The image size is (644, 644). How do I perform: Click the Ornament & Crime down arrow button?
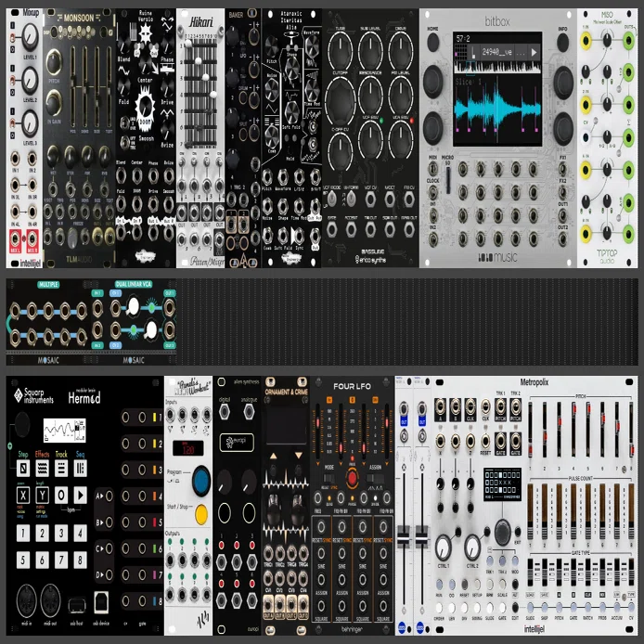pos(299,456)
